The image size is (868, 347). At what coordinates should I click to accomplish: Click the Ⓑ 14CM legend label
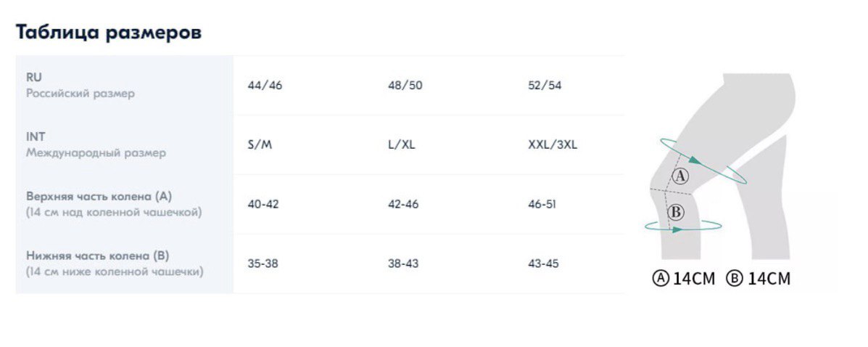tap(759, 278)
